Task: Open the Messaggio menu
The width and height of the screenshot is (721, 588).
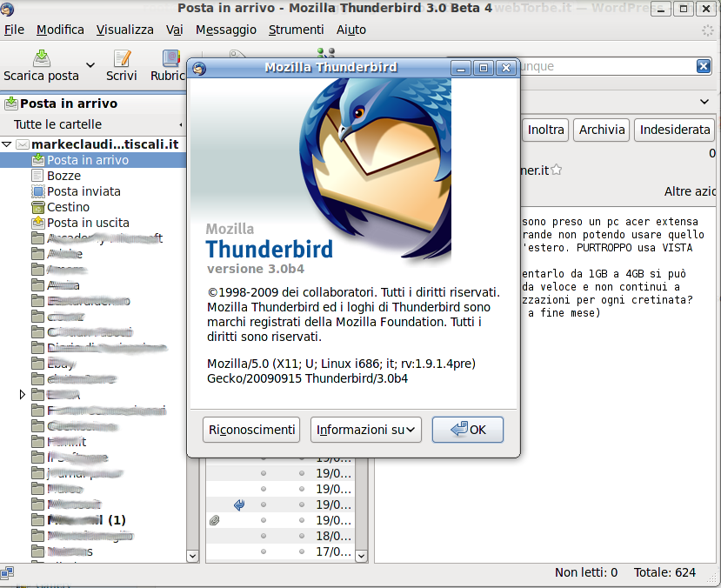Action: (226, 30)
